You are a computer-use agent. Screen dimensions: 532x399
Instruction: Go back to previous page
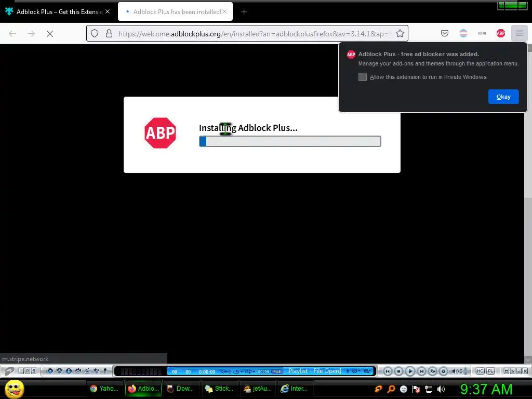[x=12, y=34]
